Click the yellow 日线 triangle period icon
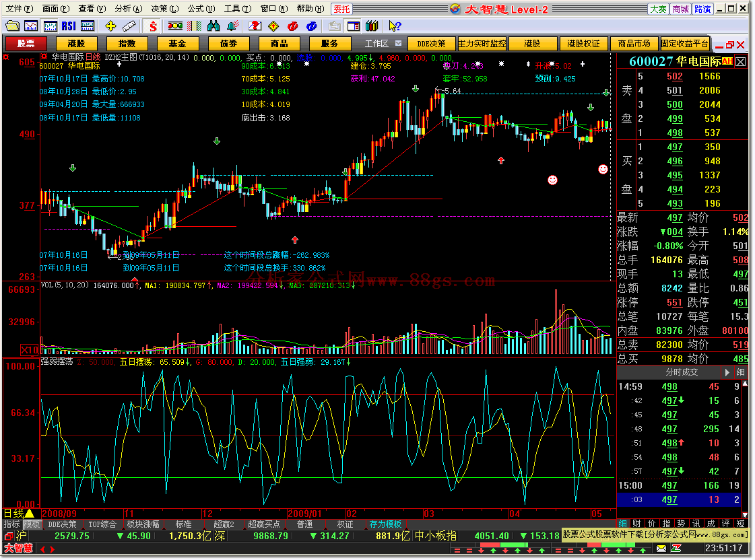Viewport: 755px width, 560px height. point(30,514)
